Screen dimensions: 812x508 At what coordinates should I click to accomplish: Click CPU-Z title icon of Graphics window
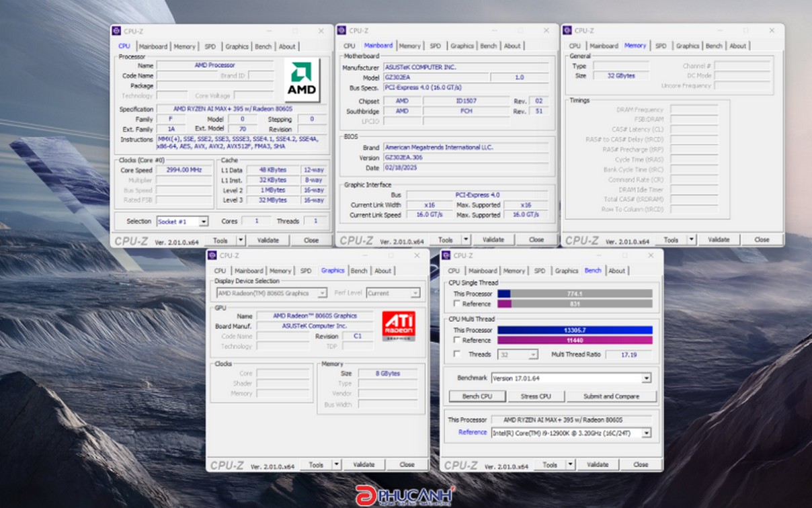[212, 255]
